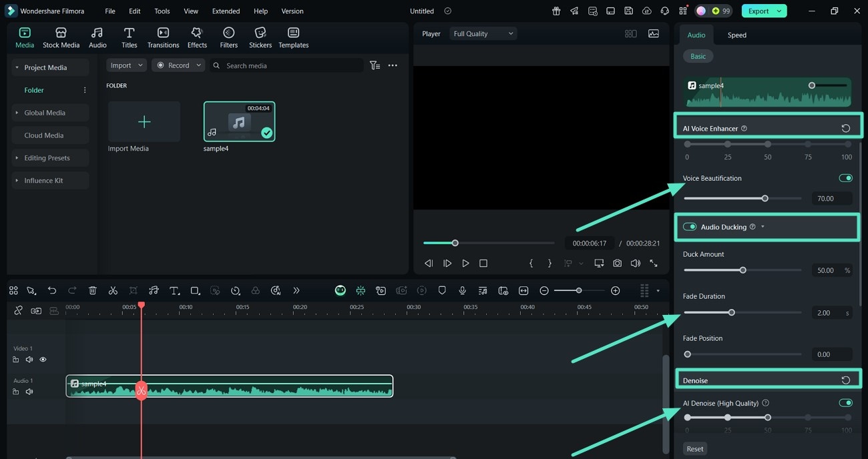Click the Reset button in audio panel
868x459 pixels.
[695, 448]
